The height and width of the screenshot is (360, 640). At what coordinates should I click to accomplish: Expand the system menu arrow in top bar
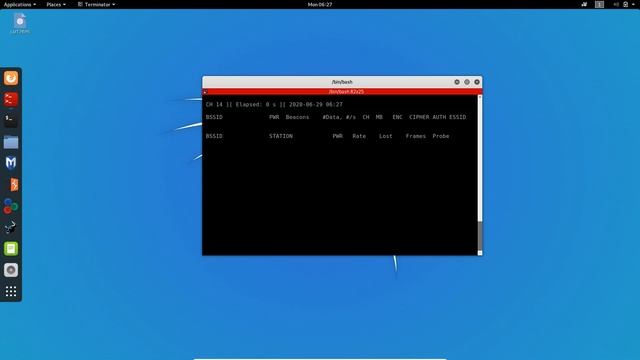[x=634, y=4]
